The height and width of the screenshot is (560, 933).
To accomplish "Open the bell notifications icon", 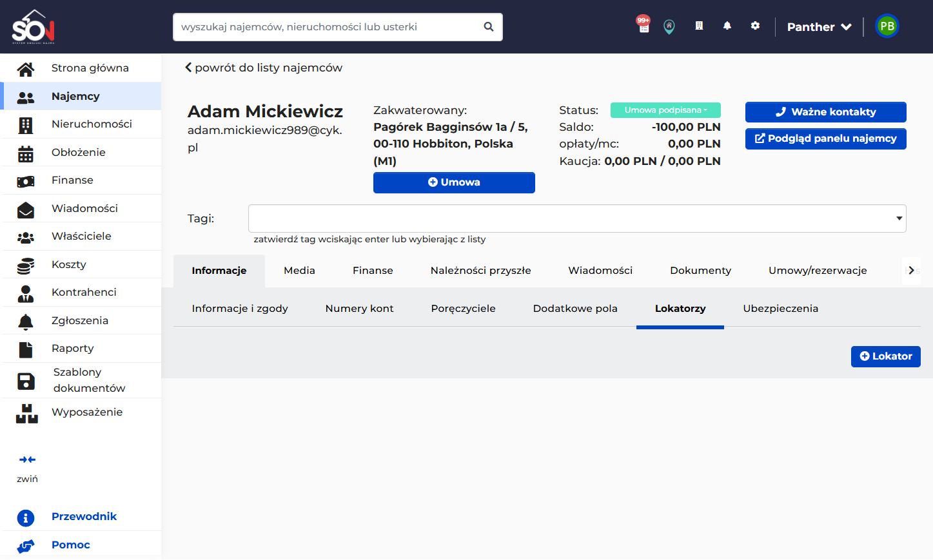I will point(727,26).
